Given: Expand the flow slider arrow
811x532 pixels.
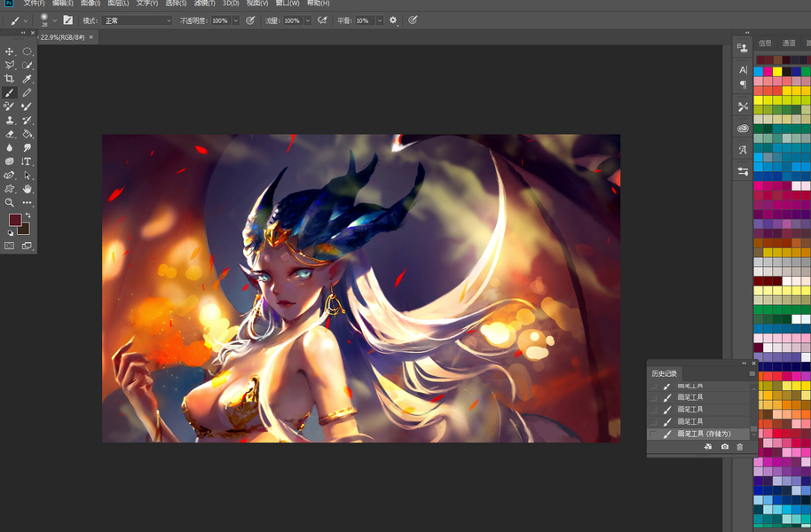Looking at the screenshot, I should point(308,20).
